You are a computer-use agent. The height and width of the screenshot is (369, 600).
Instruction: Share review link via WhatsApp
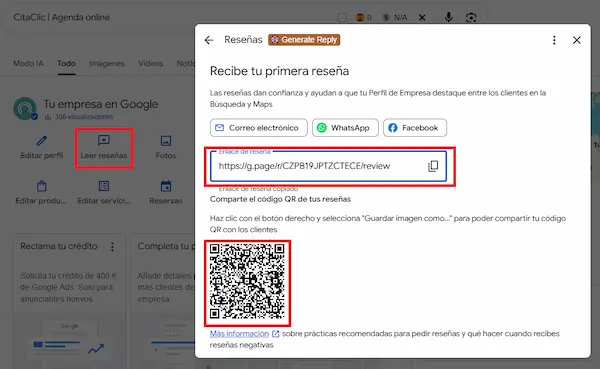(x=345, y=128)
